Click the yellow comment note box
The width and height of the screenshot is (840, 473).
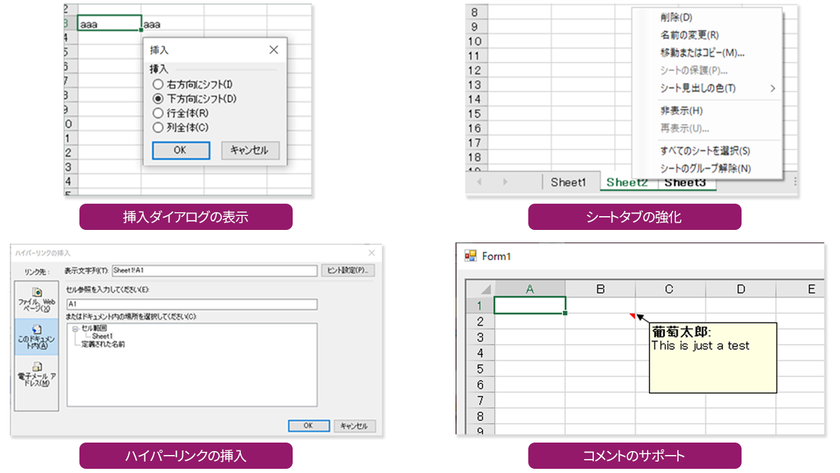pos(712,358)
